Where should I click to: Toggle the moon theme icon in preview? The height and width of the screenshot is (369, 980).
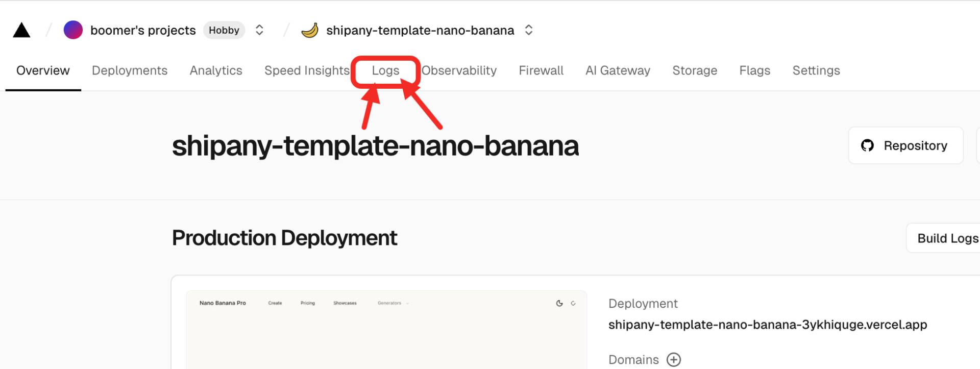[x=559, y=303]
